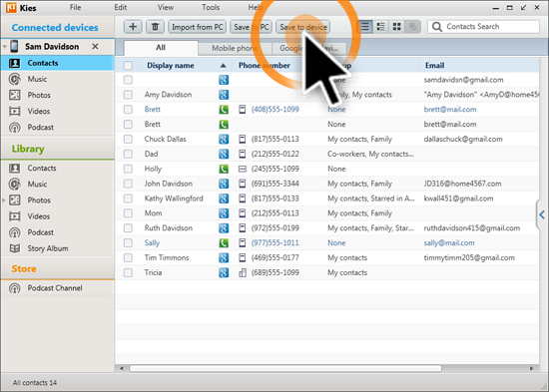This screenshot has width=549, height=392.
Task: Open Library Music
Action: tap(37, 185)
